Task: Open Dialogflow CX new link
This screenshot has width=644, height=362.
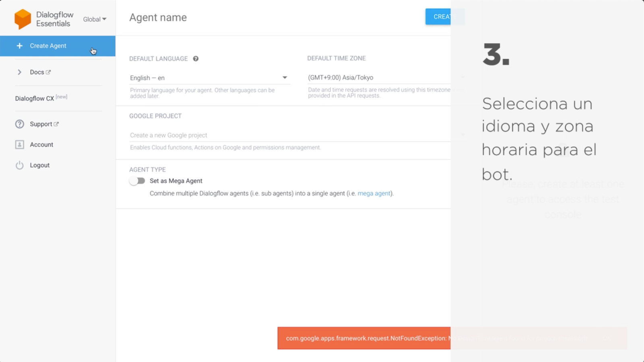Action: coord(41,98)
